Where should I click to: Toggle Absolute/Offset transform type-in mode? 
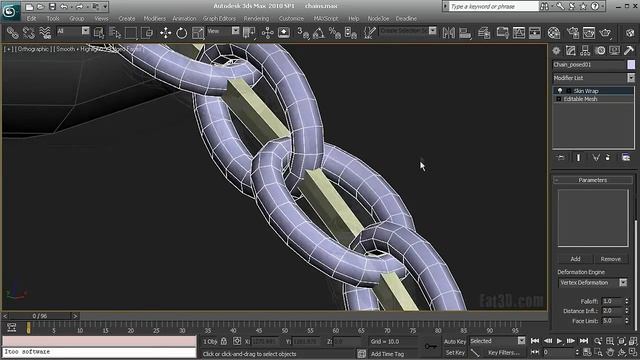(x=237, y=341)
